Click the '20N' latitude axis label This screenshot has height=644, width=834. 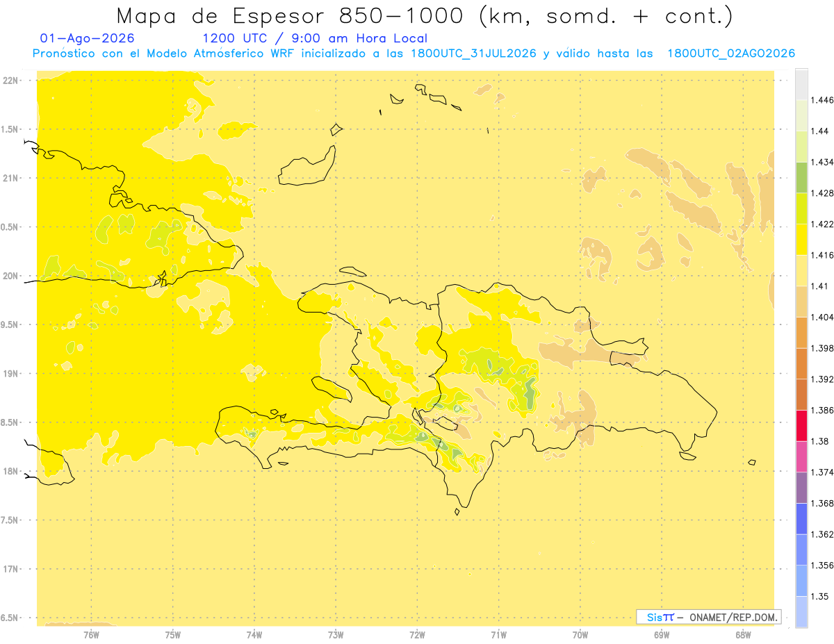tap(10, 276)
